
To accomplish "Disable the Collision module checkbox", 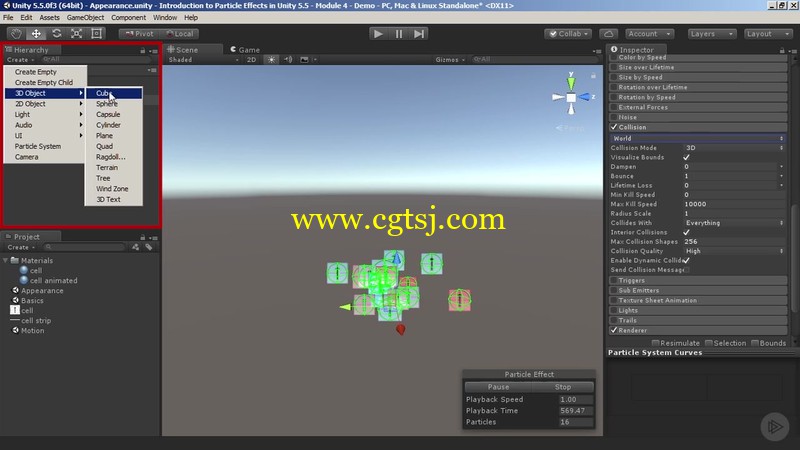I will (x=614, y=127).
